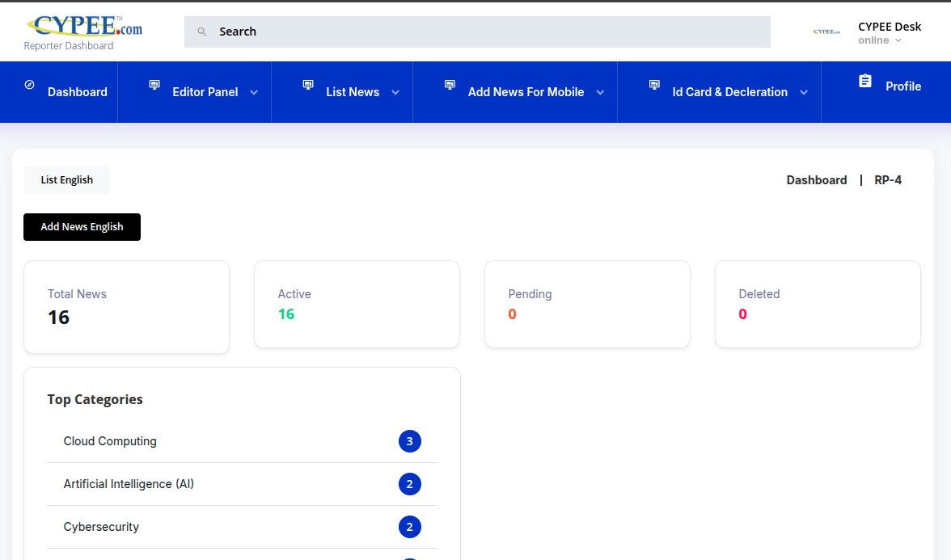This screenshot has height=560, width=951.
Task: Expand the Id Card & Decleration chevron
Action: (x=804, y=93)
